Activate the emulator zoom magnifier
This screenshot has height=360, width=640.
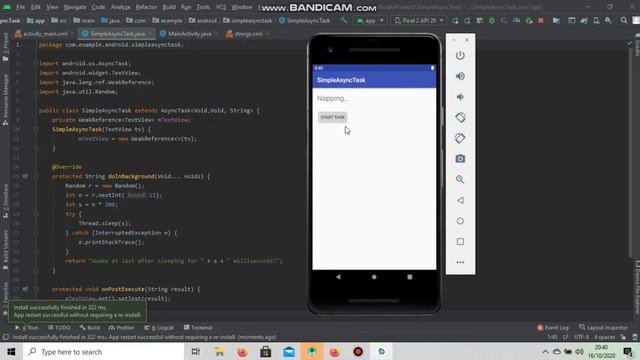coord(460,179)
